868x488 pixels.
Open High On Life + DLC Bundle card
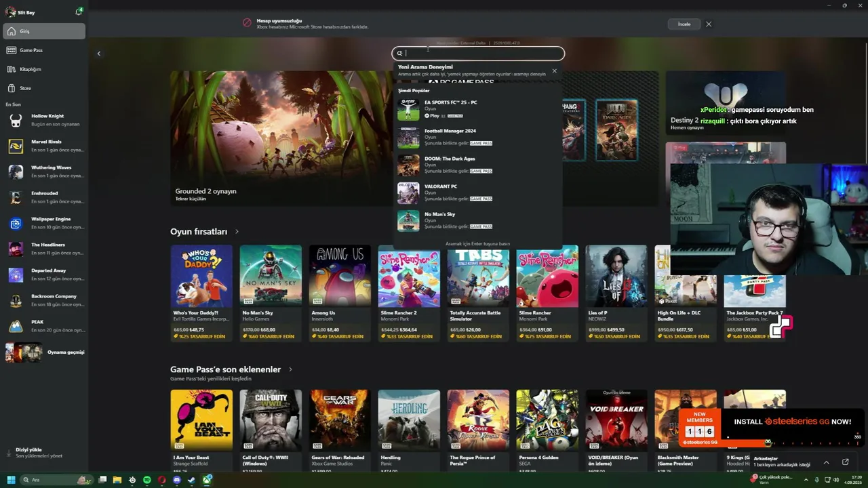686,293
